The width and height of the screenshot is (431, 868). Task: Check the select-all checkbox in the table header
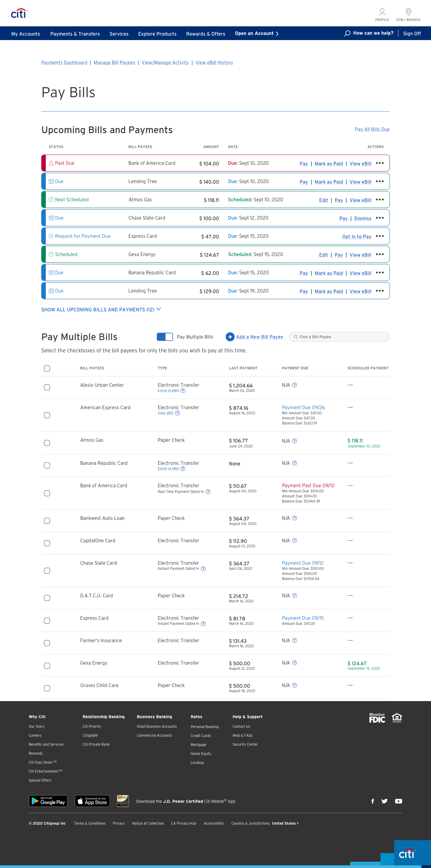click(47, 368)
